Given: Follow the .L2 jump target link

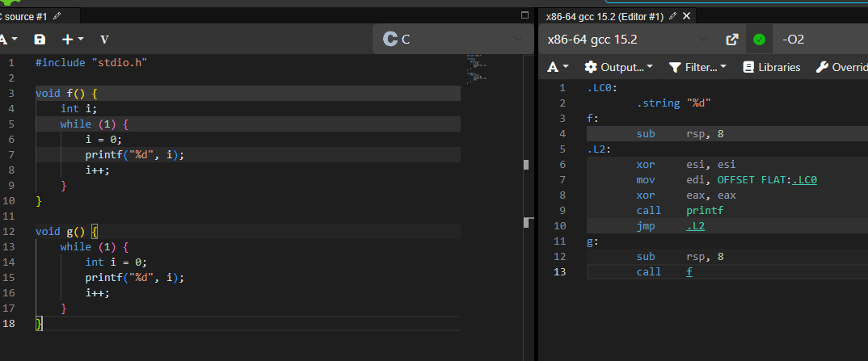Looking at the screenshot, I should pos(695,225).
